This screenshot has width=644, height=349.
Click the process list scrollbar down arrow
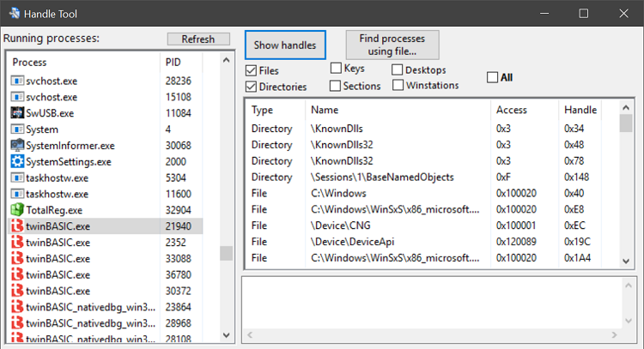point(227,334)
